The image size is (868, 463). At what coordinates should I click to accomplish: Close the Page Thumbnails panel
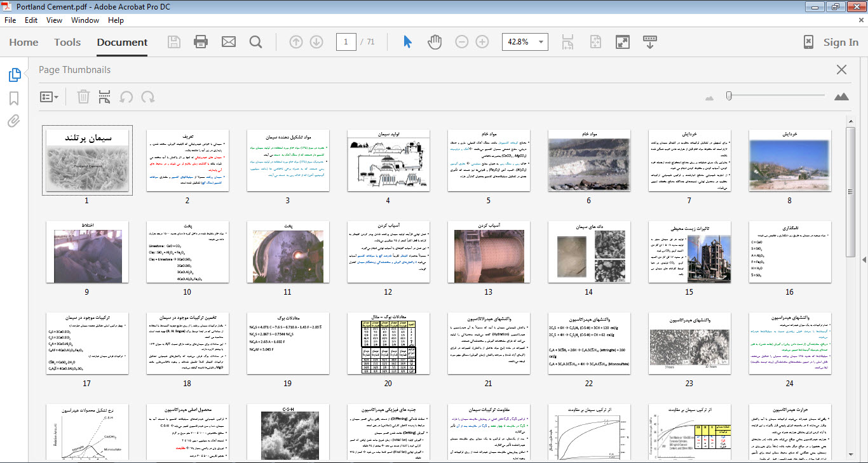pos(841,70)
